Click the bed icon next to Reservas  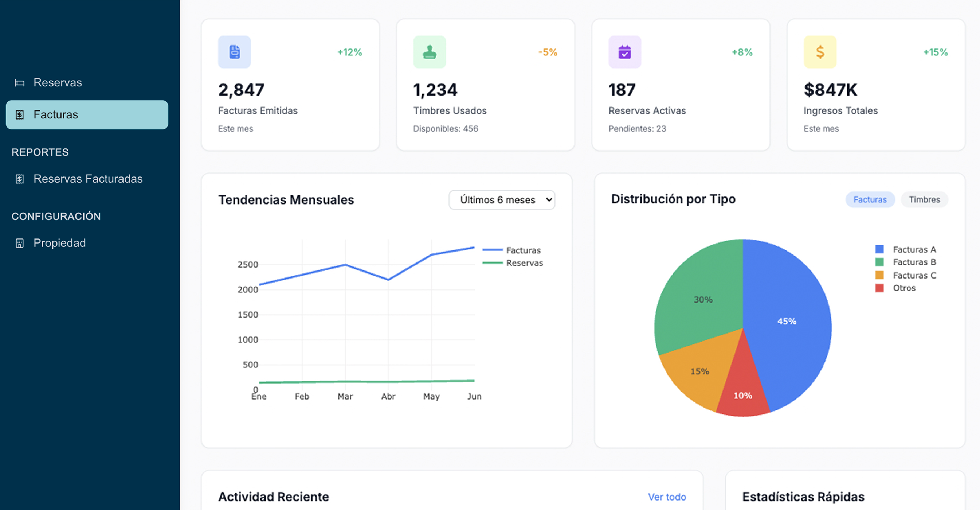19,83
